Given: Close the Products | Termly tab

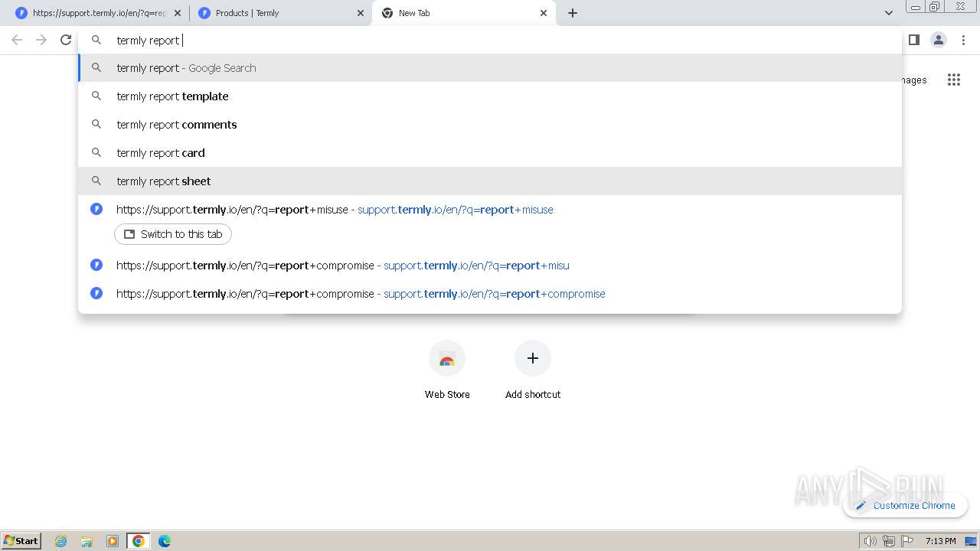Looking at the screenshot, I should click(x=361, y=13).
